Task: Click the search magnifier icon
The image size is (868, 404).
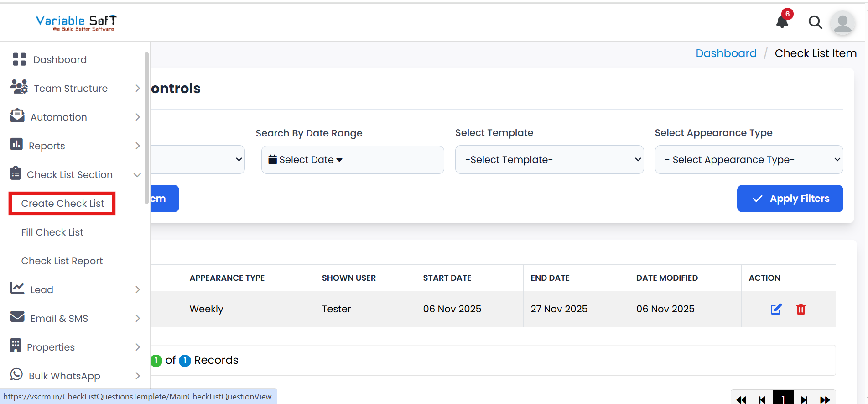Action: tap(815, 22)
